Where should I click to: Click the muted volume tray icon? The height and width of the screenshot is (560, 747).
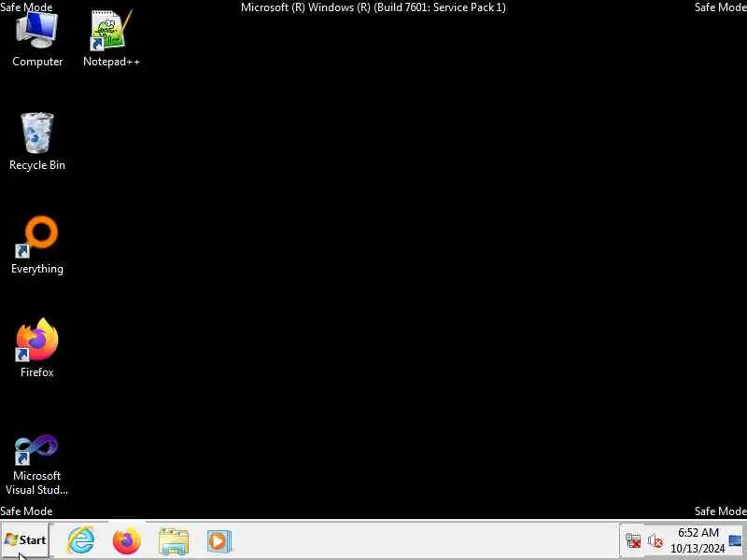point(655,541)
